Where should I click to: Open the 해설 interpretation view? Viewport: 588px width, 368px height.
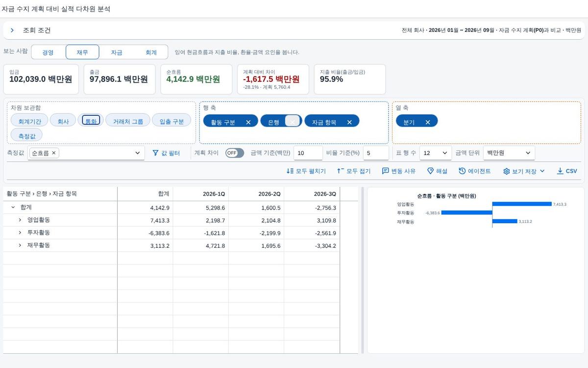click(x=437, y=171)
